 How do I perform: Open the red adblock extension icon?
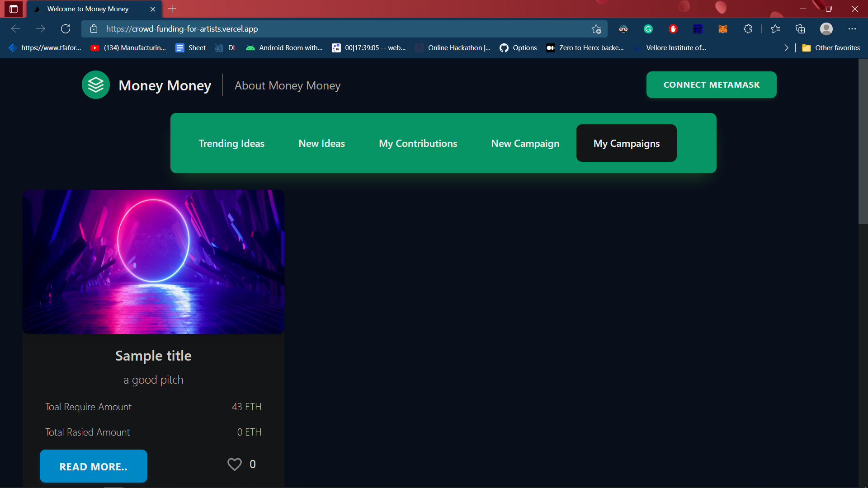[673, 29]
